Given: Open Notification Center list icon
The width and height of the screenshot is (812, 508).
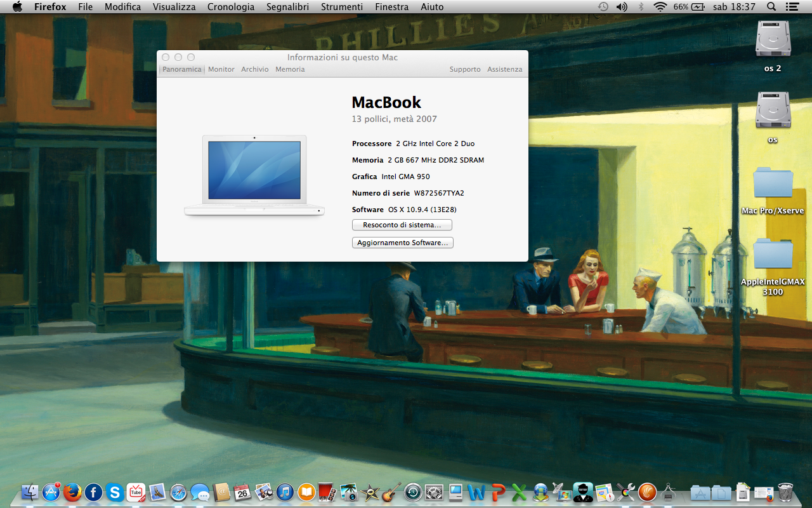Looking at the screenshot, I should coord(792,7).
